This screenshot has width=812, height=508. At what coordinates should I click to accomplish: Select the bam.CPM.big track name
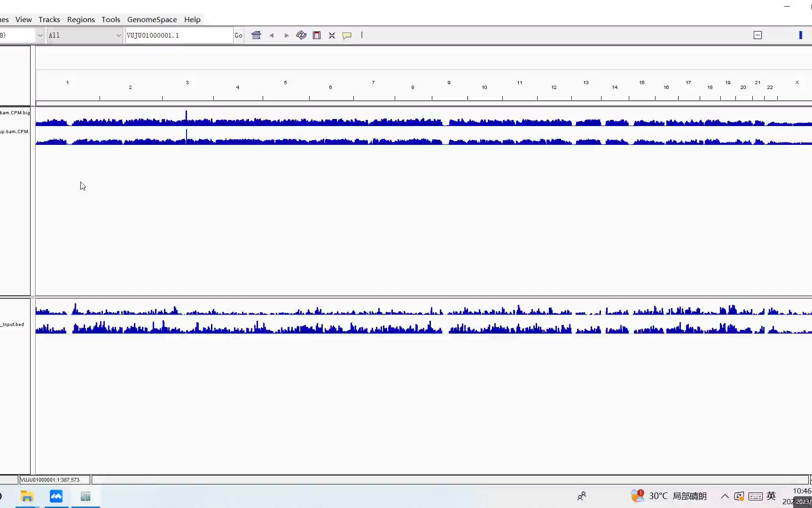pyautogui.click(x=15, y=113)
